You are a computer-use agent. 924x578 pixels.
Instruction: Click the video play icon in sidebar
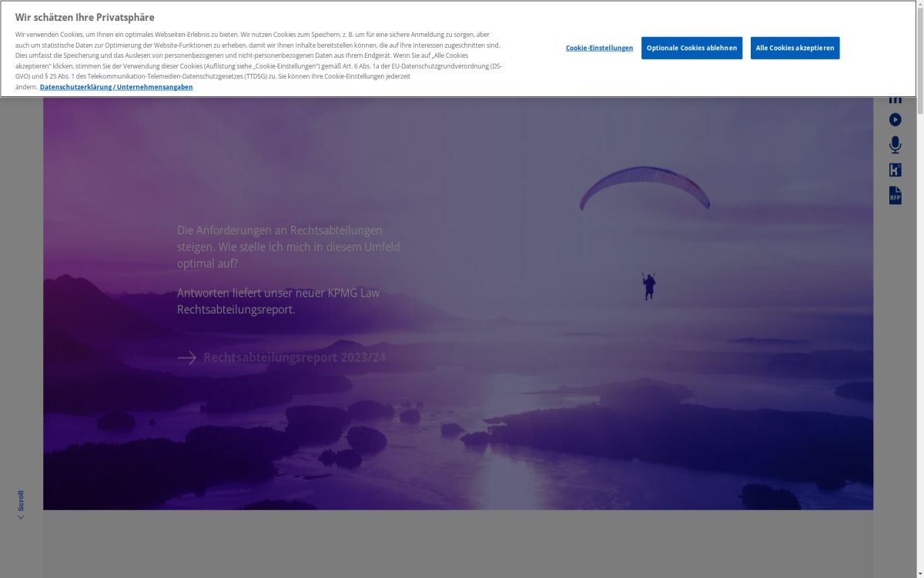coord(895,119)
